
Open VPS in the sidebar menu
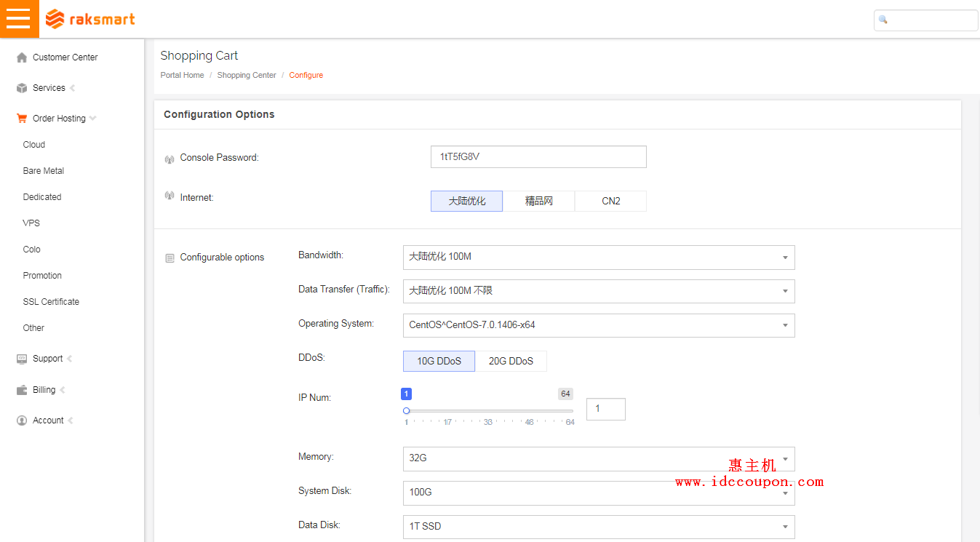(x=31, y=223)
